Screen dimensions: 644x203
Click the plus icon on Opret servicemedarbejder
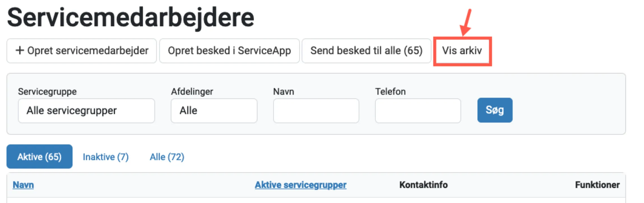(19, 51)
